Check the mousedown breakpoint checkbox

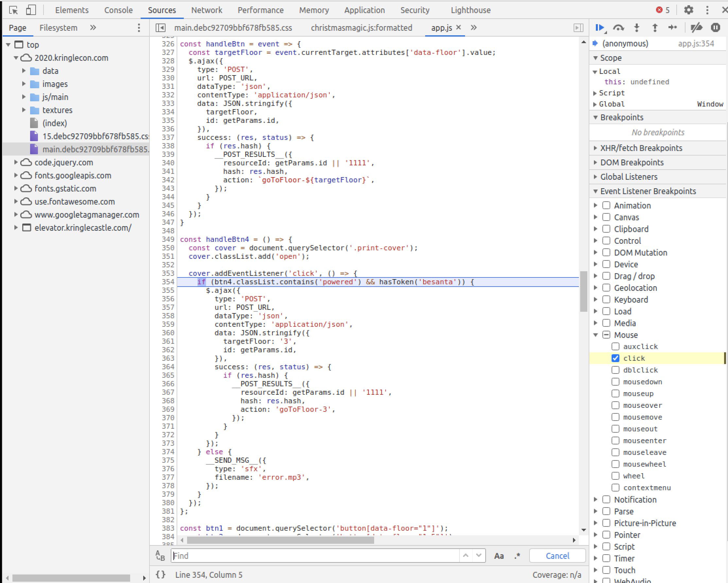(615, 382)
